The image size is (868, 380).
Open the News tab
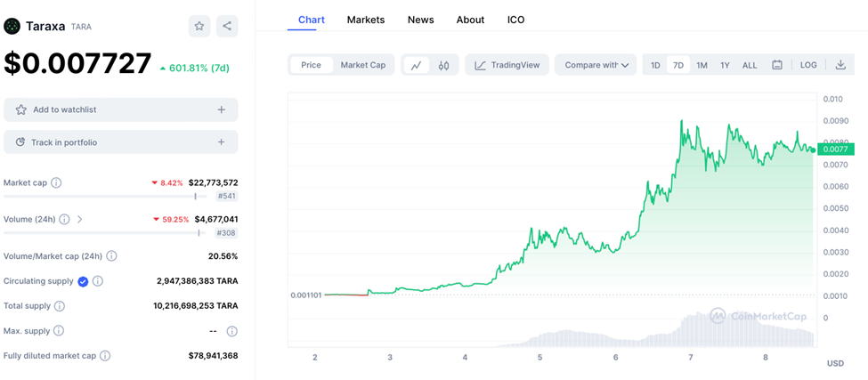tap(421, 20)
